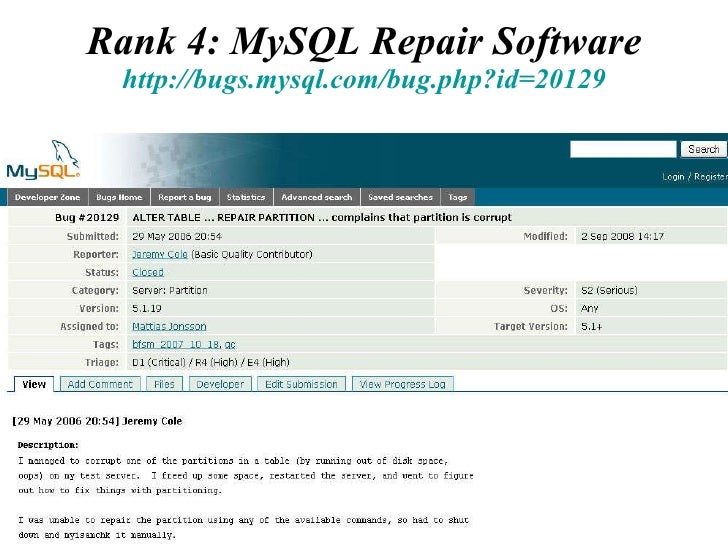Open the View Progress Log tab
Screen dimensions: 728x546
pyautogui.click(x=403, y=384)
